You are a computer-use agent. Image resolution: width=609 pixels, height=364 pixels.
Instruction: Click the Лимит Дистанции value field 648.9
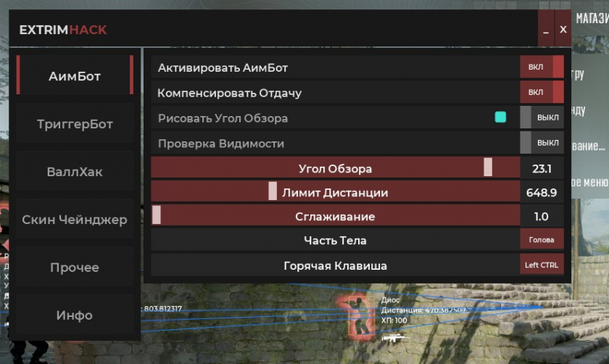pos(542,192)
